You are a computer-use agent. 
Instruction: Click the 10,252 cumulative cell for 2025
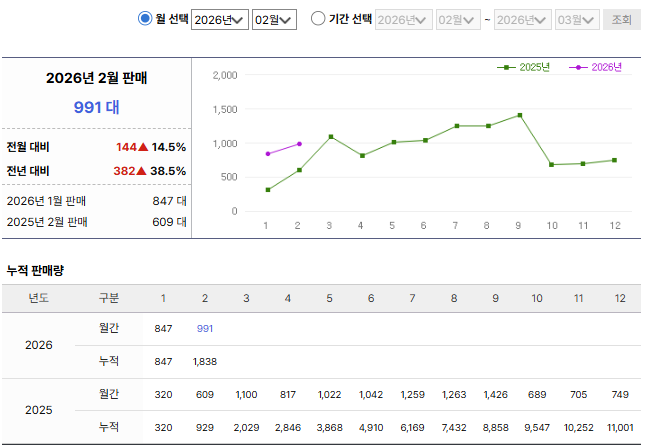tap(578, 428)
